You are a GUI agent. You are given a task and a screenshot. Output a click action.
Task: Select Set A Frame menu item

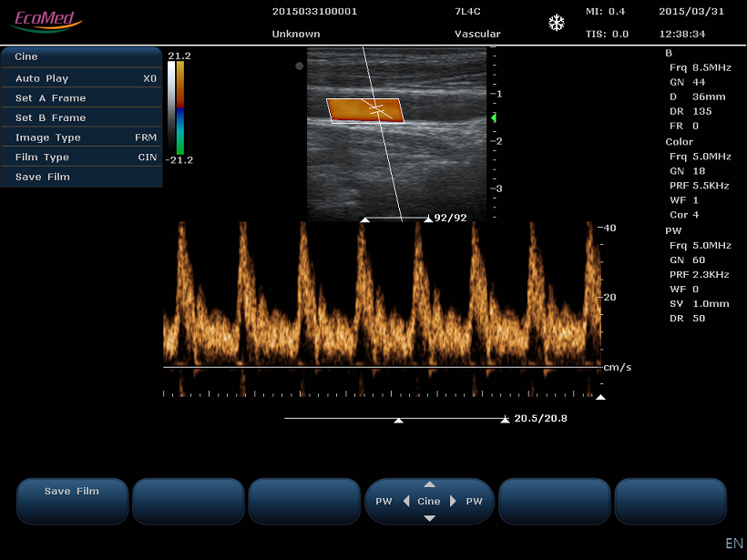tap(82, 98)
